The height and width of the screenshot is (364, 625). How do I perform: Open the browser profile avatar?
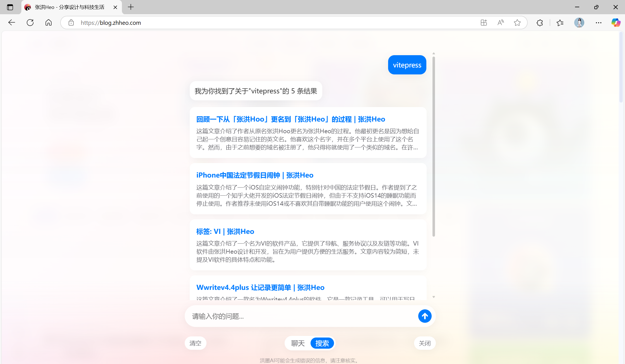(x=579, y=23)
